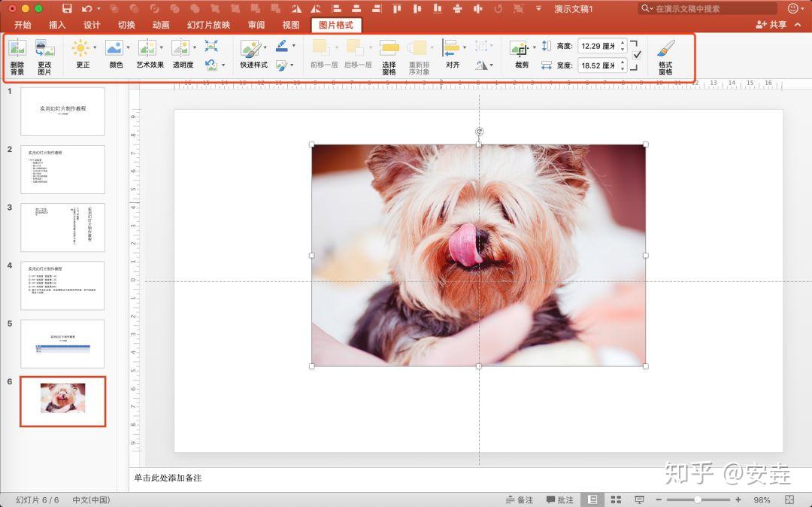The width and height of the screenshot is (812, 507).
Task: Click the search presentation field
Action: pos(707,8)
